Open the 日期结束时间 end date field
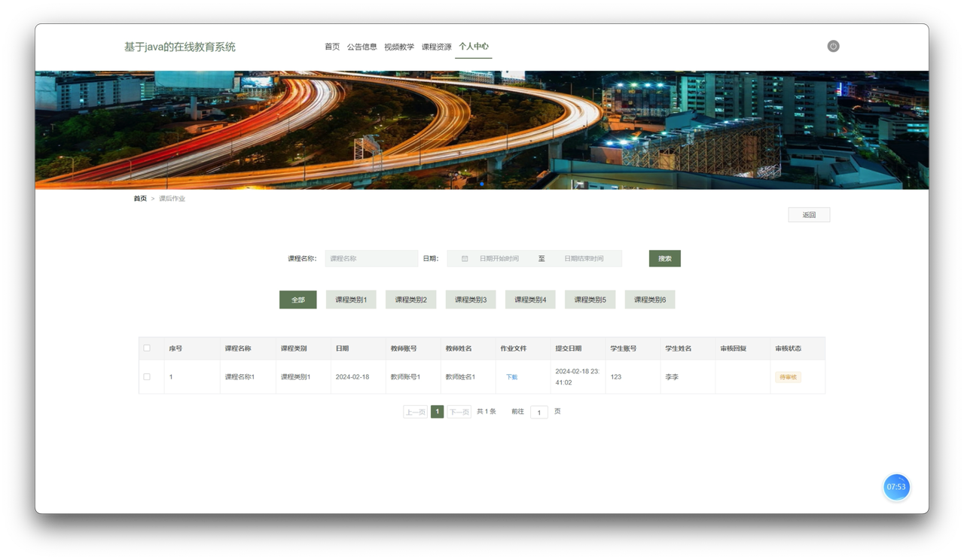The width and height of the screenshot is (964, 560). (x=585, y=258)
